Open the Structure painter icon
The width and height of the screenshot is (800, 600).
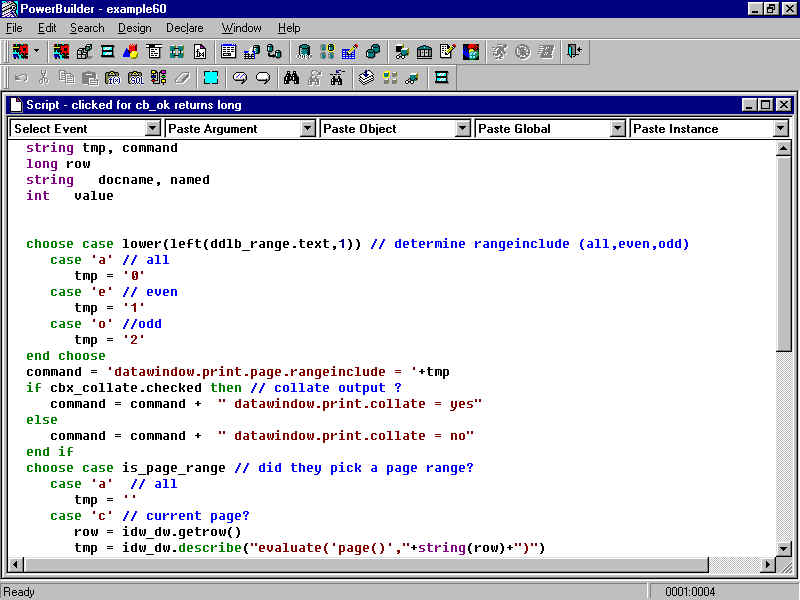(x=177, y=52)
